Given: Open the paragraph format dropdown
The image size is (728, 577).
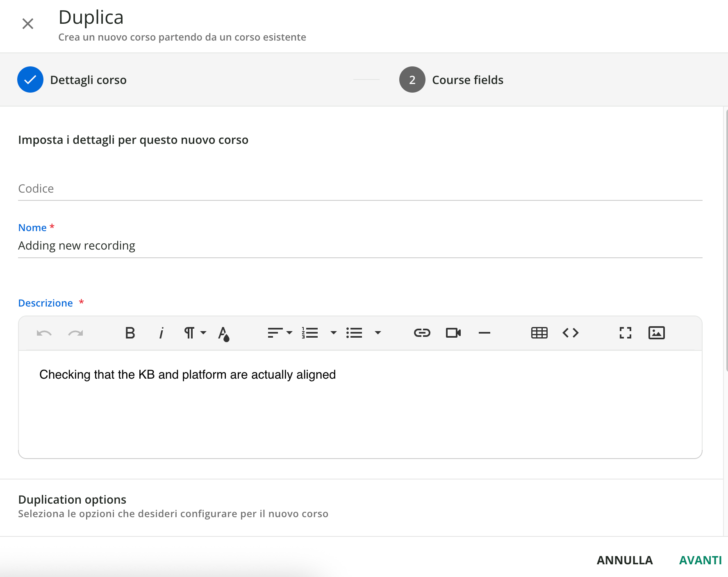Looking at the screenshot, I should 195,333.
